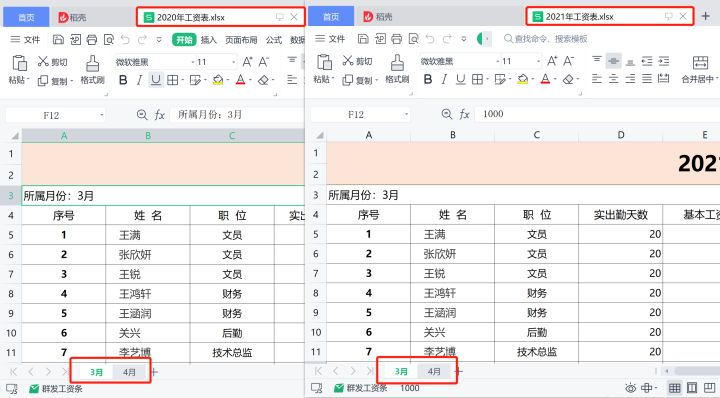720x398 pixels.
Task: Click Print icon in 2020年工资表 window
Action: [x=92, y=40]
